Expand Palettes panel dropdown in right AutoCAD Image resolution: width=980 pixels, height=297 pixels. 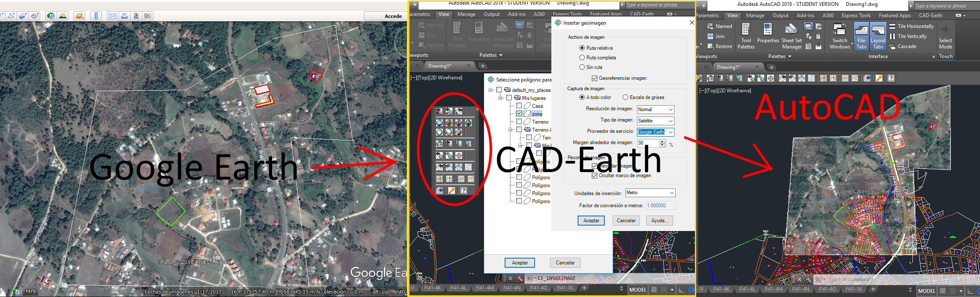coord(780,56)
